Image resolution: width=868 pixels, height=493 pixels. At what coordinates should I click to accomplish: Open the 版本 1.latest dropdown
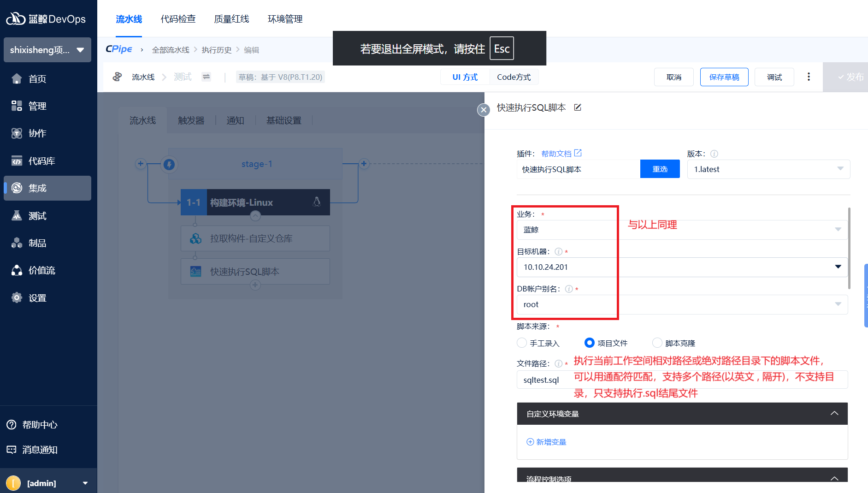pos(768,169)
